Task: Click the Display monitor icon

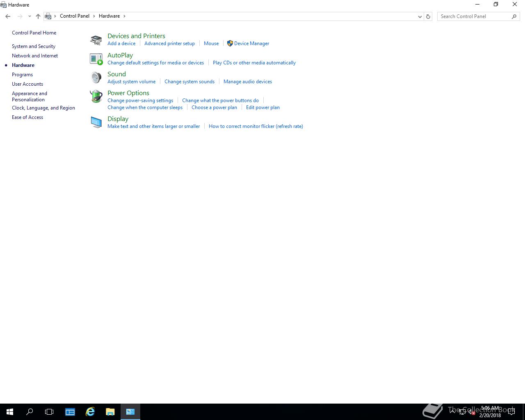Action: tap(96, 122)
